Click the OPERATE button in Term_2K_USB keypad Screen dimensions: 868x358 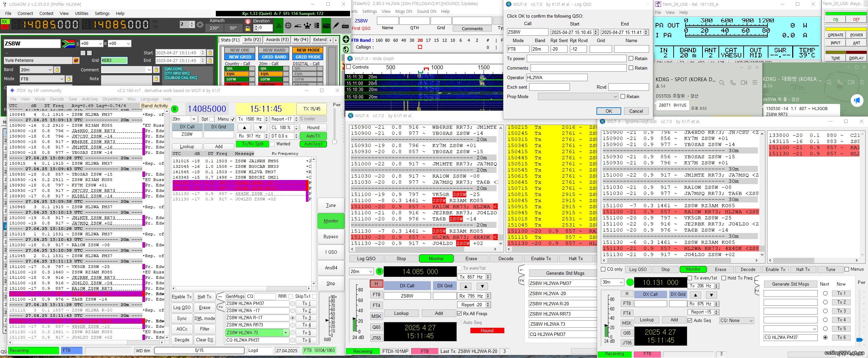coord(835,35)
